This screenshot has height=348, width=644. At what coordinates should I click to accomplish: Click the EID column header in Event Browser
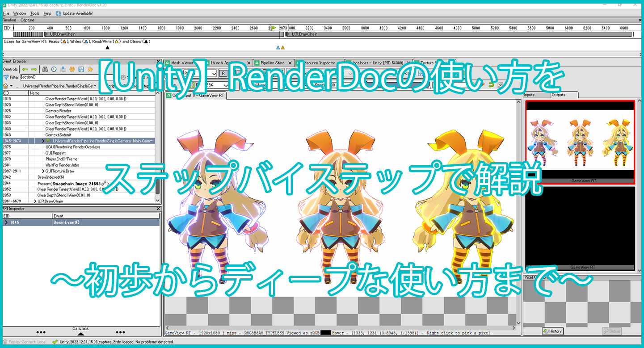point(15,93)
